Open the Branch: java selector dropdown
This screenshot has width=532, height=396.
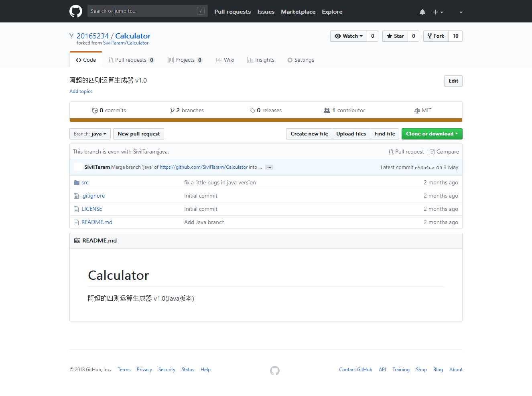[x=90, y=134]
